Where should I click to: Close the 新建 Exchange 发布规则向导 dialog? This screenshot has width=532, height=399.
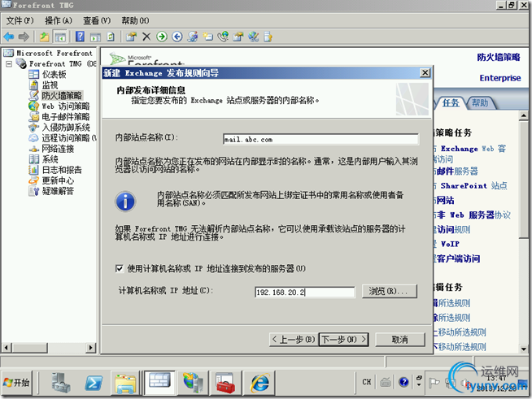coord(425,72)
